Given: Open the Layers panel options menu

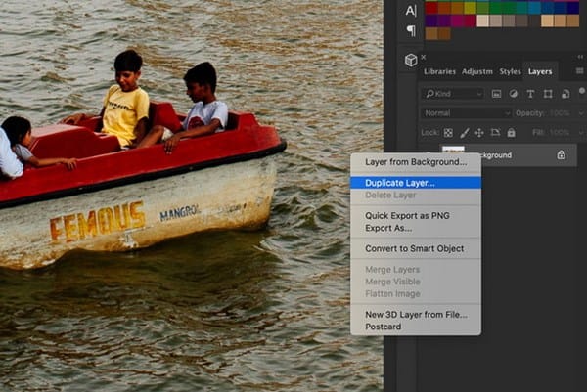Looking at the screenshot, I should point(579,71).
